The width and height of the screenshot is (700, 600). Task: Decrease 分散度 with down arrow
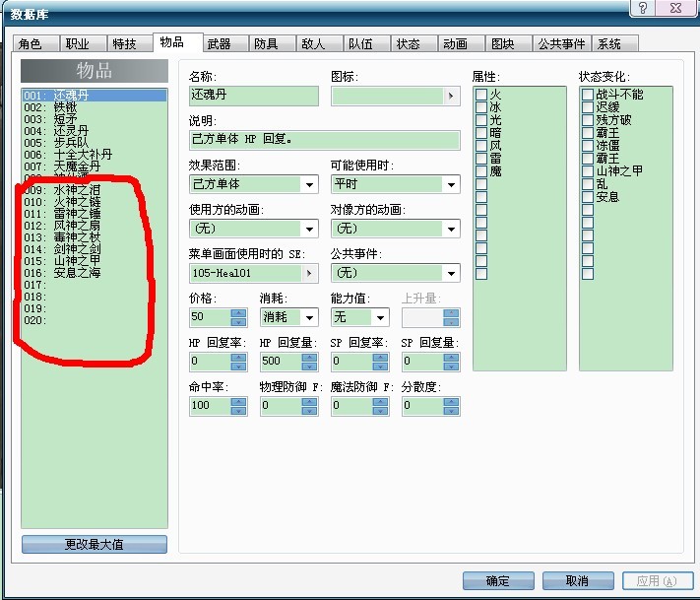coord(451,410)
